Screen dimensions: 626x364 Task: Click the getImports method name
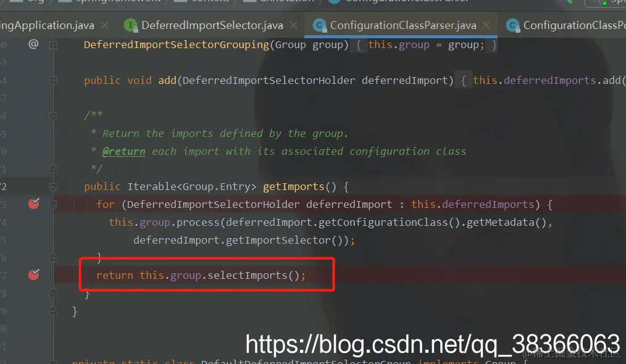tap(293, 187)
